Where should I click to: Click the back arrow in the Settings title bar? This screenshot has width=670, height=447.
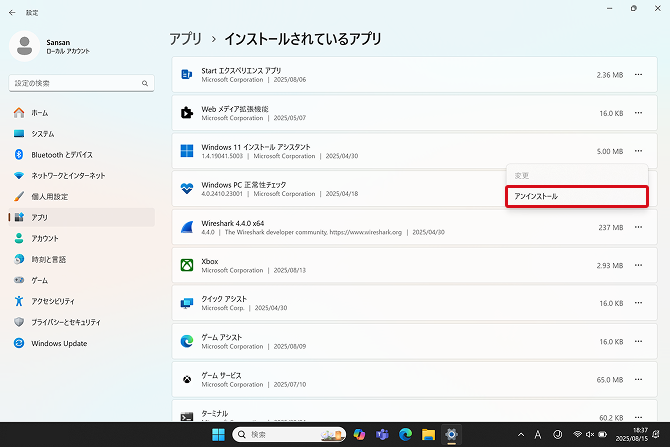(12, 12)
